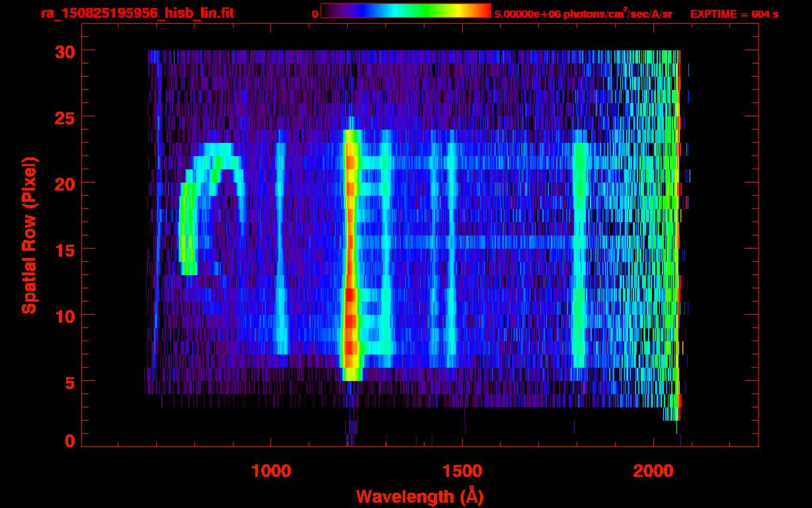Click the 1000 wavelength tick label
This screenshot has width=812, height=508.
[271, 471]
